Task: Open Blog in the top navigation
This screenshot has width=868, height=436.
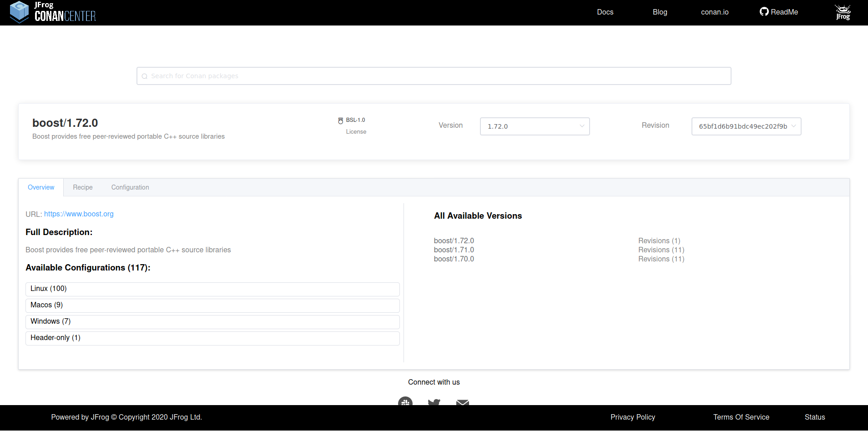Action: [x=660, y=12]
